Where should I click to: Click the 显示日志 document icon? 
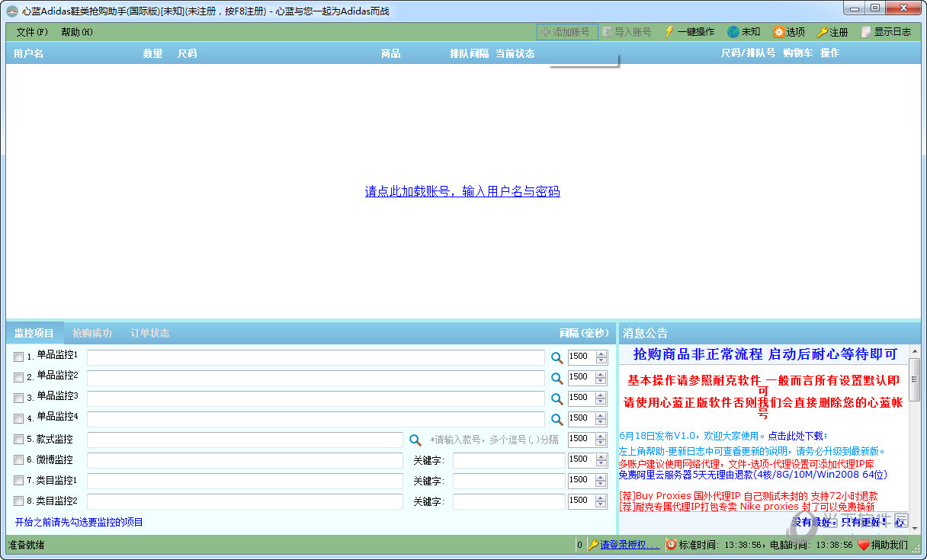[866, 32]
